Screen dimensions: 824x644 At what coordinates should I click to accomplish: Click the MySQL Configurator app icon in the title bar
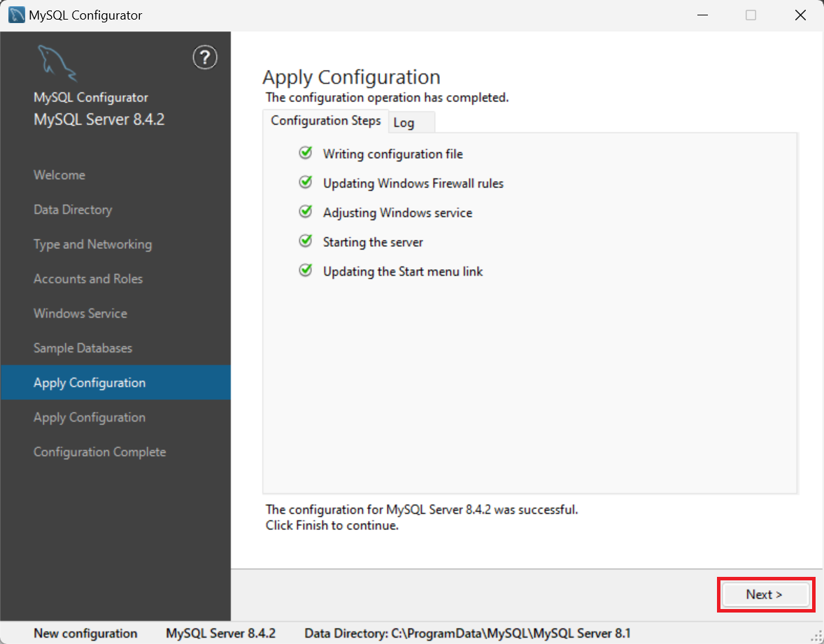click(16, 15)
